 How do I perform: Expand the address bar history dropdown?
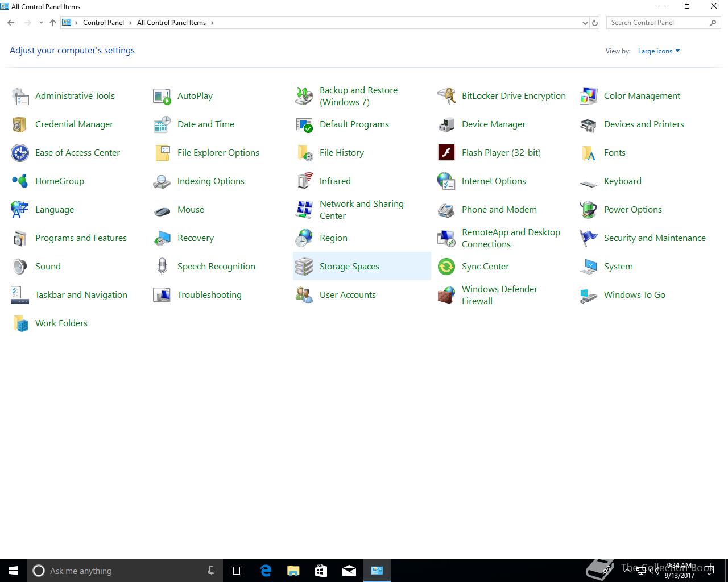click(585, 23)
